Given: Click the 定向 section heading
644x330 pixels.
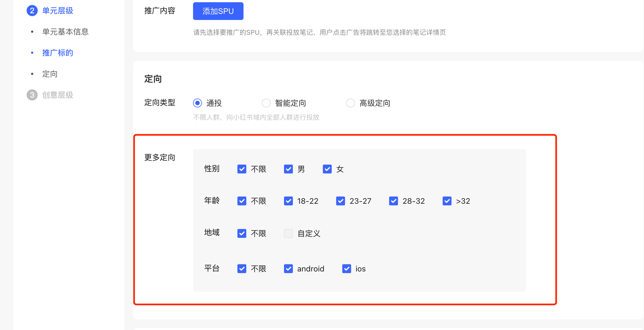Looking at the screenshot, I should coord(153,79).
